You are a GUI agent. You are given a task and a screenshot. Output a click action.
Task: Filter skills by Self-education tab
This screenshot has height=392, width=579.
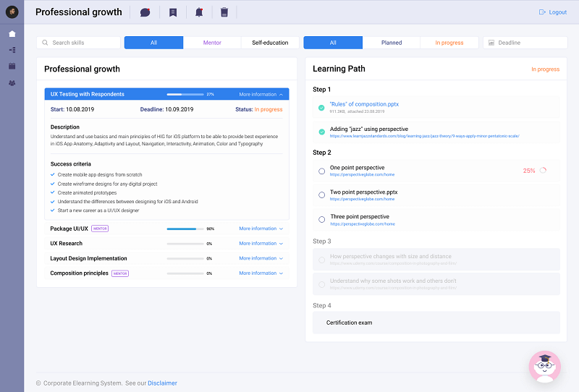click(x=270, y=43)
